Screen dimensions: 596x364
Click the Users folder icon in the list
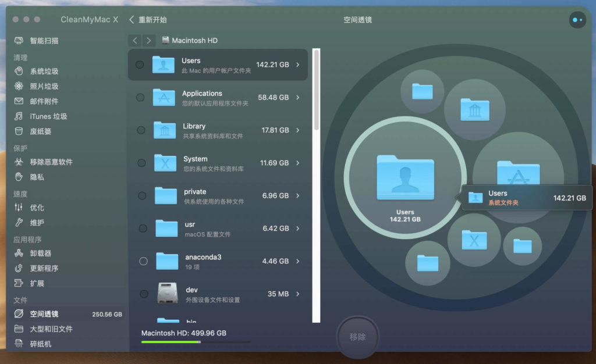pos(164,65)
